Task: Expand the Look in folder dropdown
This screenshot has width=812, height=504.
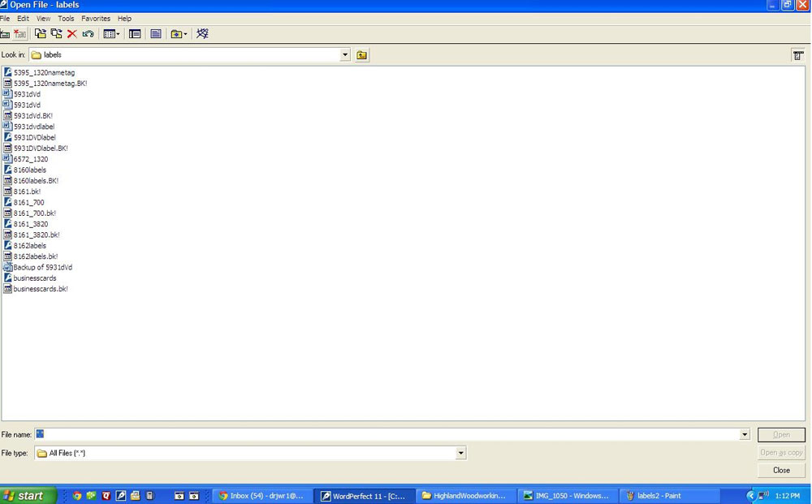Action: tap(345, 55)
